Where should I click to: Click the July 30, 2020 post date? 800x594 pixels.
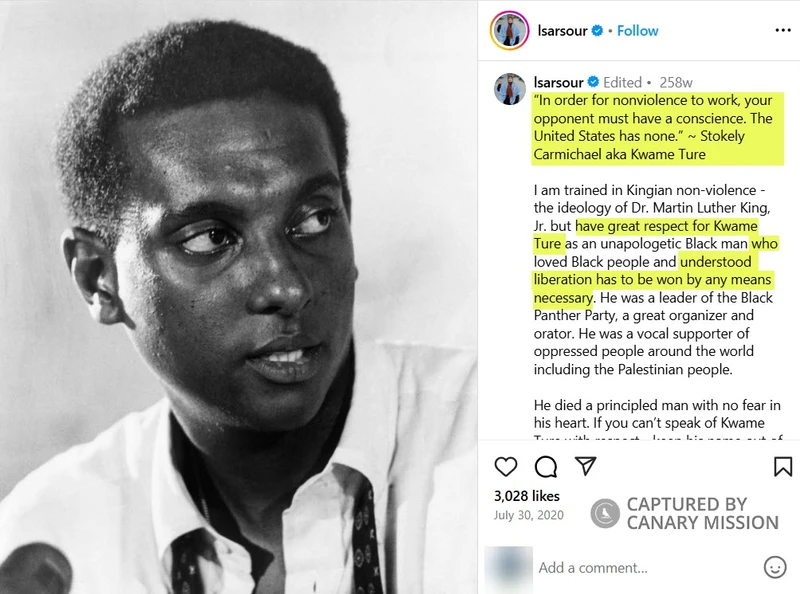(528, 515)
